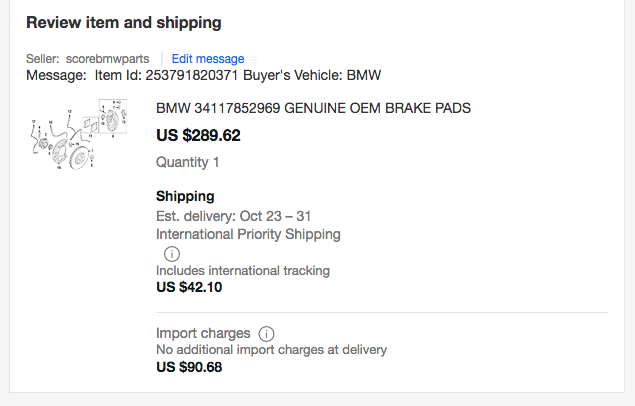Screen dimensions: 635x406
Task: Click the seller name scorebmwparts
Action: pos(107,59)
